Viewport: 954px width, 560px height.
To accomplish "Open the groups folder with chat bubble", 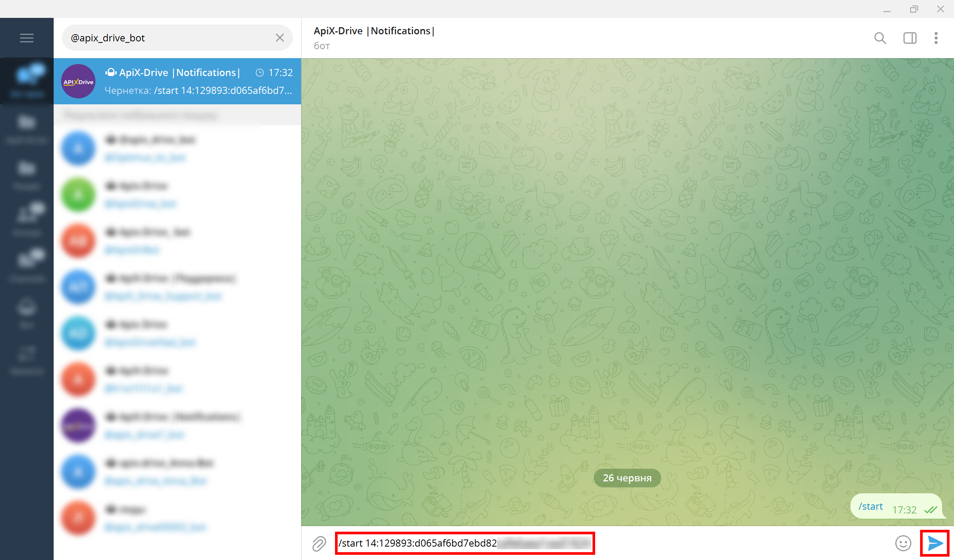I will coord(26,220).
